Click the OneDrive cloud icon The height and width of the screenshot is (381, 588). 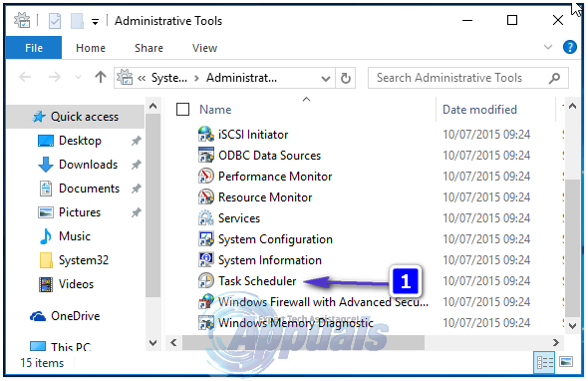click(38, 316)
